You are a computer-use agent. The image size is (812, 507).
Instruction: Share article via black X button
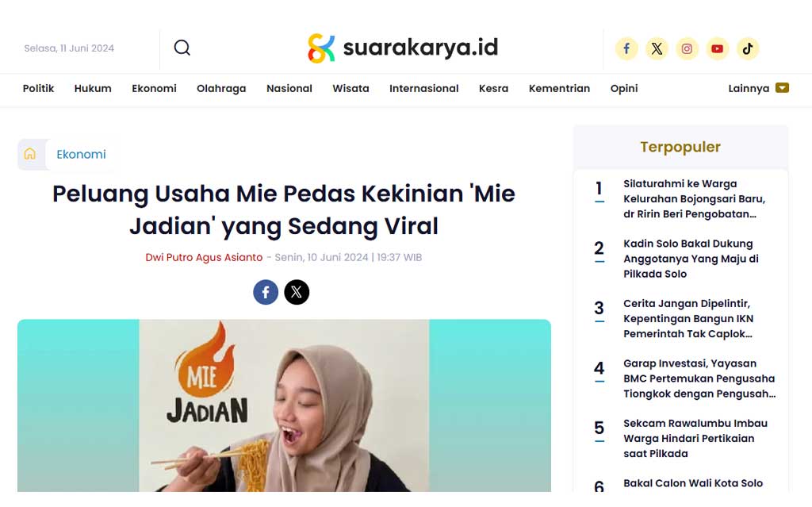(x=297, y=293)
